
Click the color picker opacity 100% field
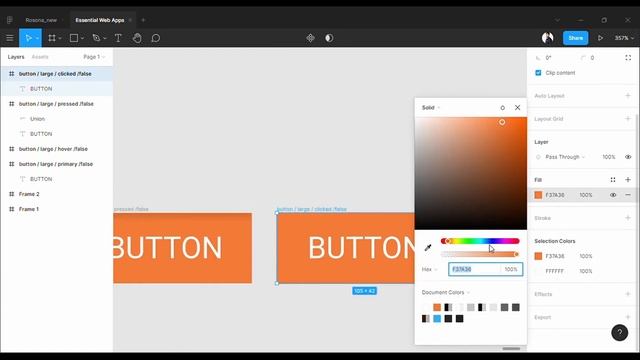pos(511,269)
